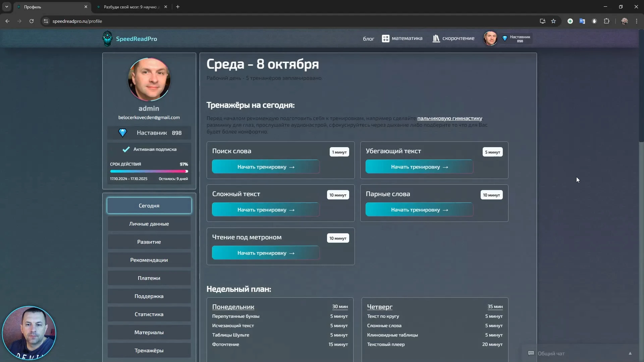Open the Развитие section
Viewport: 644px width, 362px height.
[x=149, y=242]
